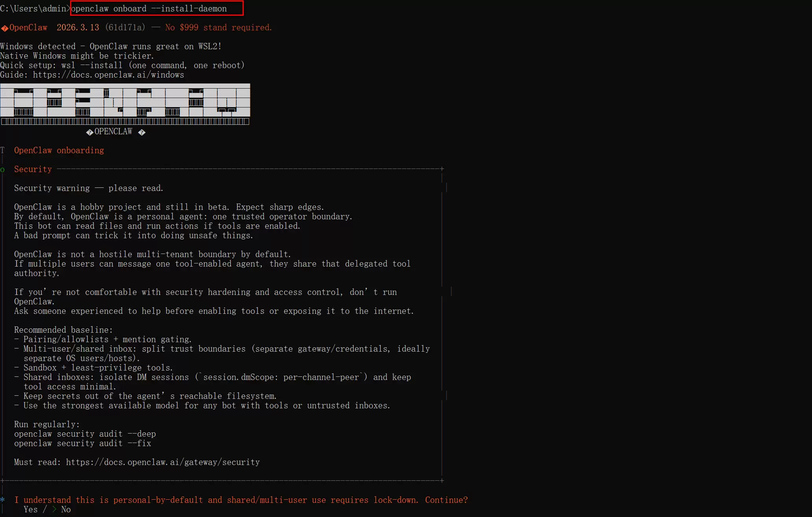Image resolution: width=812 pixels, height=517 pixels.
Task: Click the blue asterisk marker beside the Continue prompt
Action: pos(2,500)
